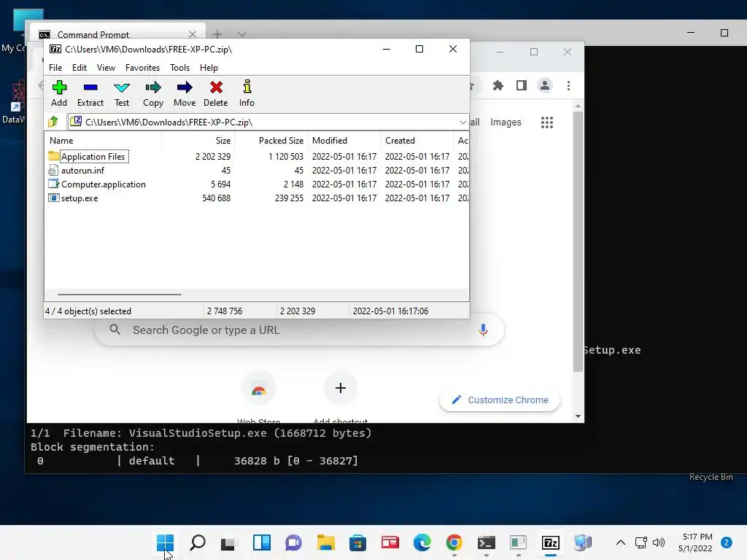The image size is (747, 560).
Task: Select the Computer.application file
Action: (104, 184)
